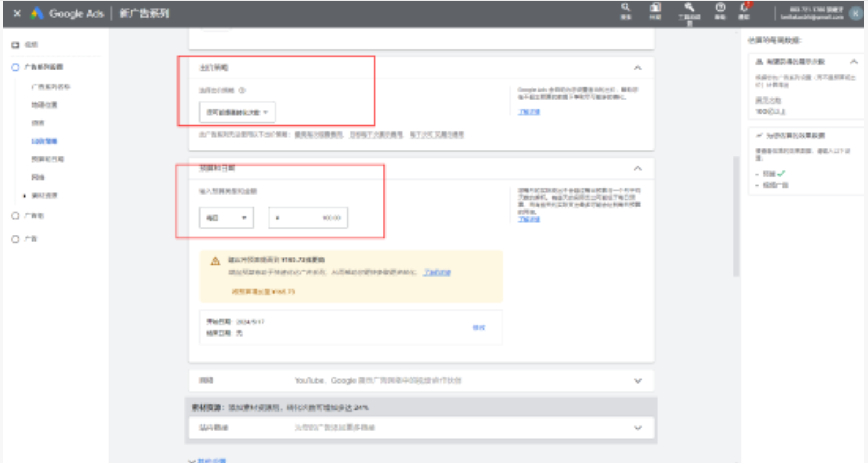Click the account avatar in top right
The image size is (868, 463).
click(856, 13)
